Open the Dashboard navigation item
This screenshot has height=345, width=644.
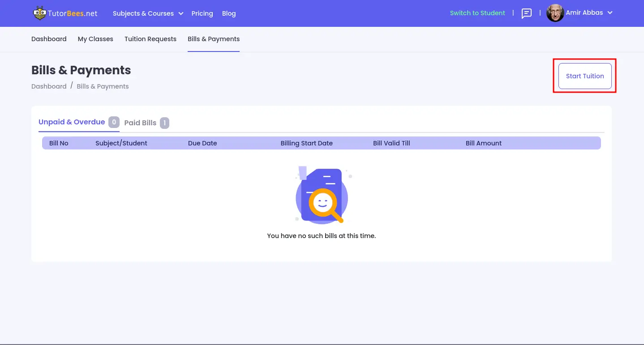[49, 39]
